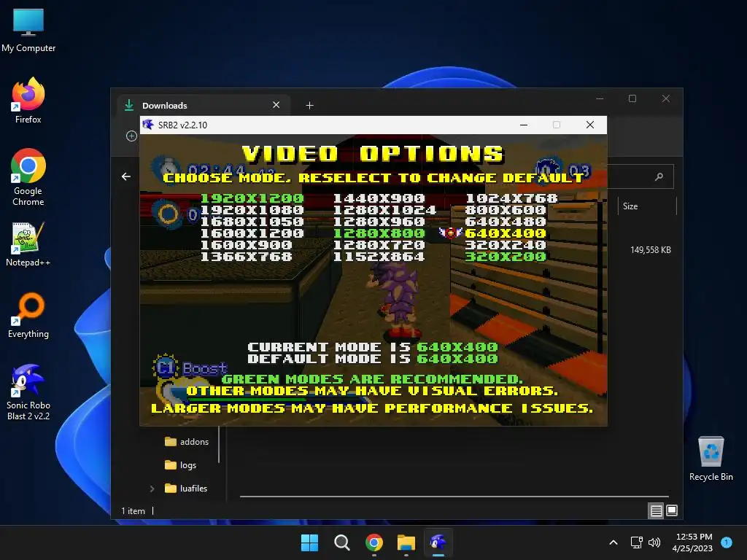Open File Explorer from the taskbar
Screen dimensions: 747x560
pyautogui.click(x=406, y=542)
